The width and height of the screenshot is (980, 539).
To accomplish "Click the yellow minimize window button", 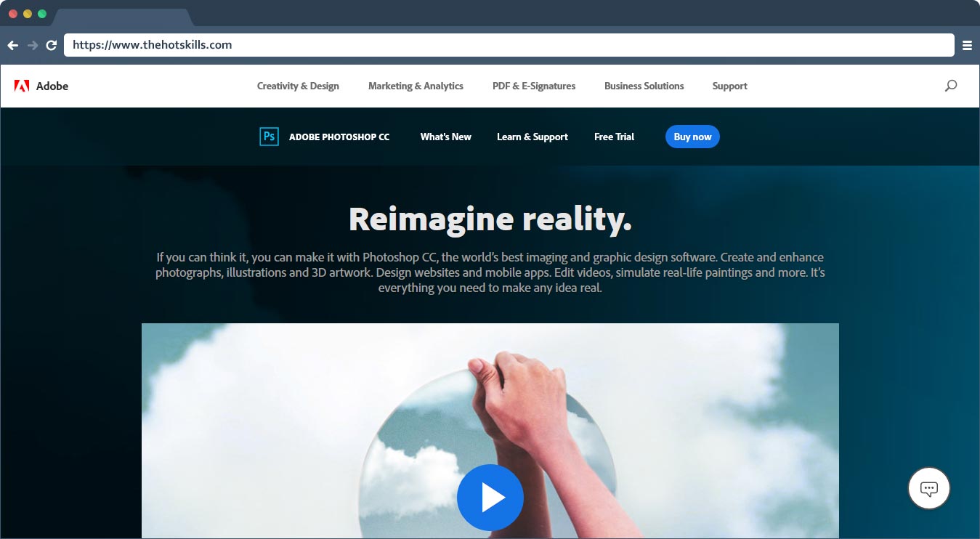I will point(28,14).
